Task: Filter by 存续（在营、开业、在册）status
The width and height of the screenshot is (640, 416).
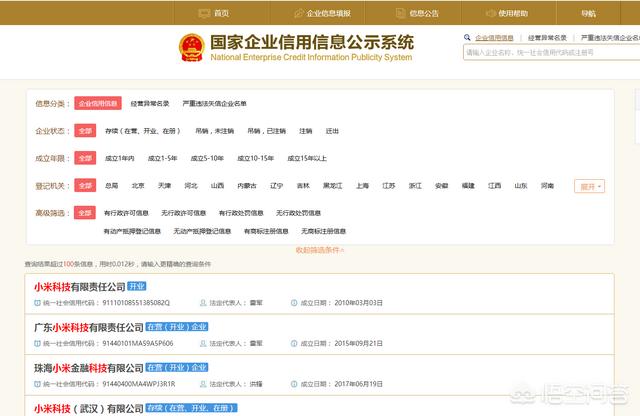Action: (x=142, y=131)
